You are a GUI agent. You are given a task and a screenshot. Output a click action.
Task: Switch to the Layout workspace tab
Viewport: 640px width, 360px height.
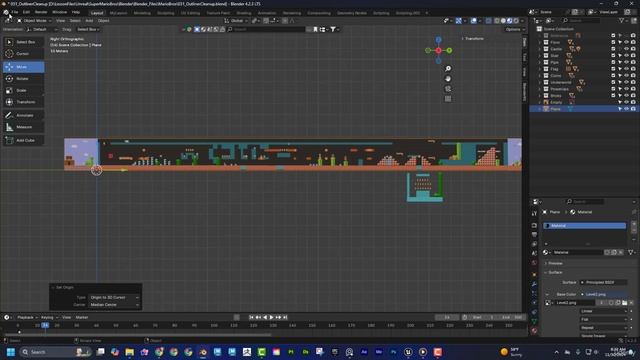coord(97,13)
